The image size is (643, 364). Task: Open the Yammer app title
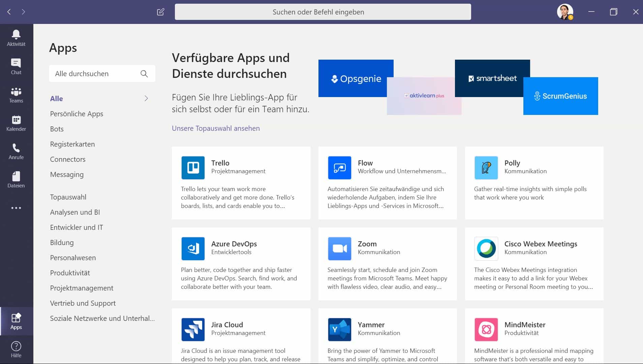click(371, 325)
